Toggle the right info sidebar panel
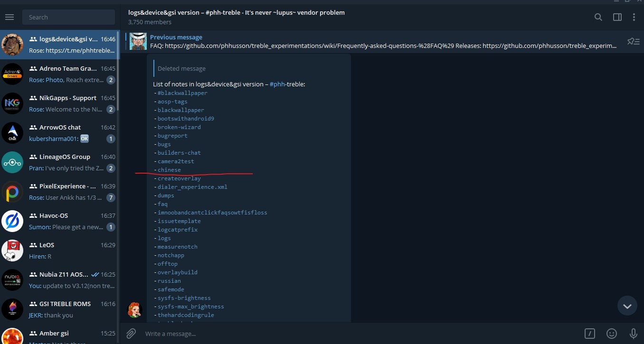 pos(617,17)
